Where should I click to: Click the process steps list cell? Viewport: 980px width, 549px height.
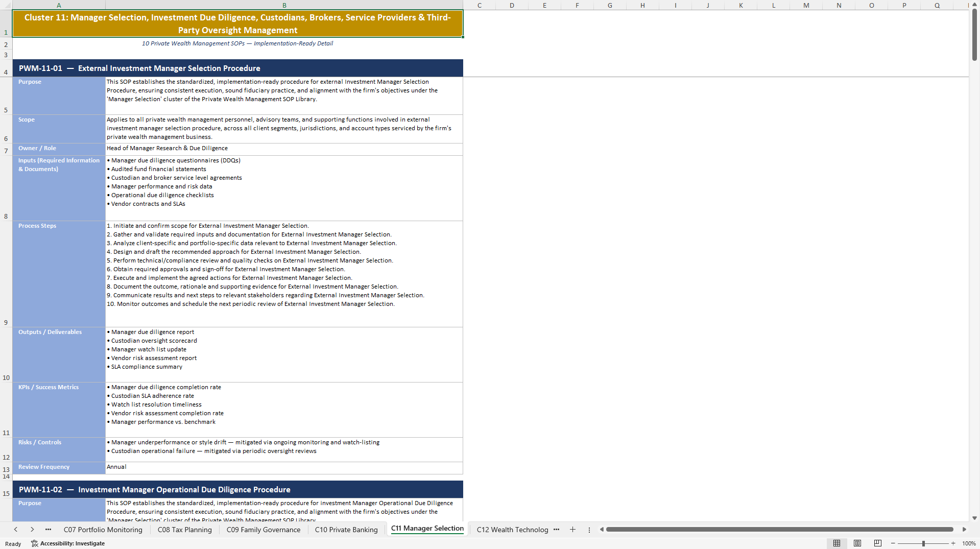284,274
